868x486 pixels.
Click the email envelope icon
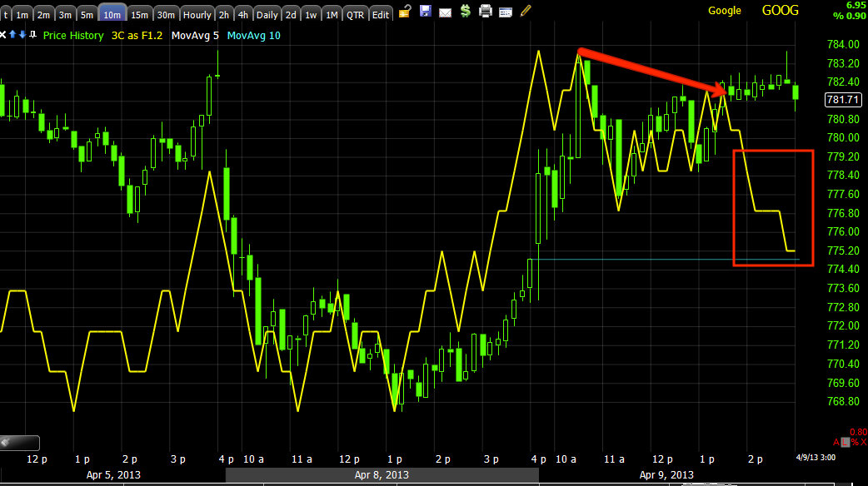445,12
